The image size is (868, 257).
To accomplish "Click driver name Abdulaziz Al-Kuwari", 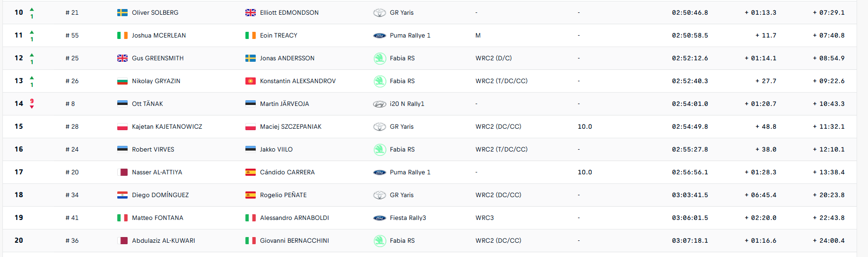I will [x=163, y=241].
